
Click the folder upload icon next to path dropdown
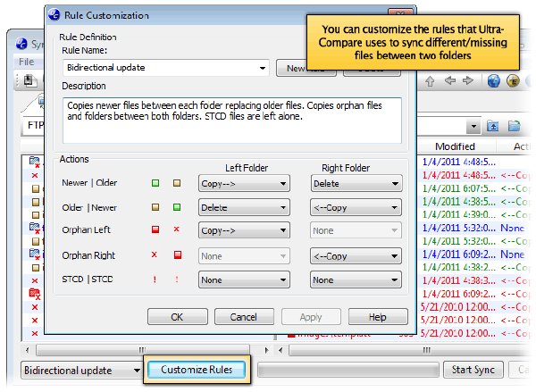[492, 126]
